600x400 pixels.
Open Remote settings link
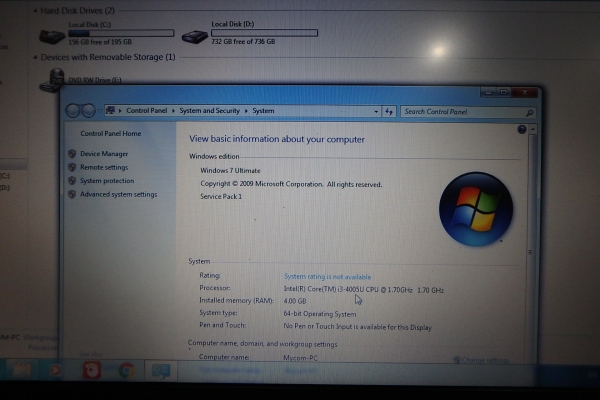tap(104, 167)
